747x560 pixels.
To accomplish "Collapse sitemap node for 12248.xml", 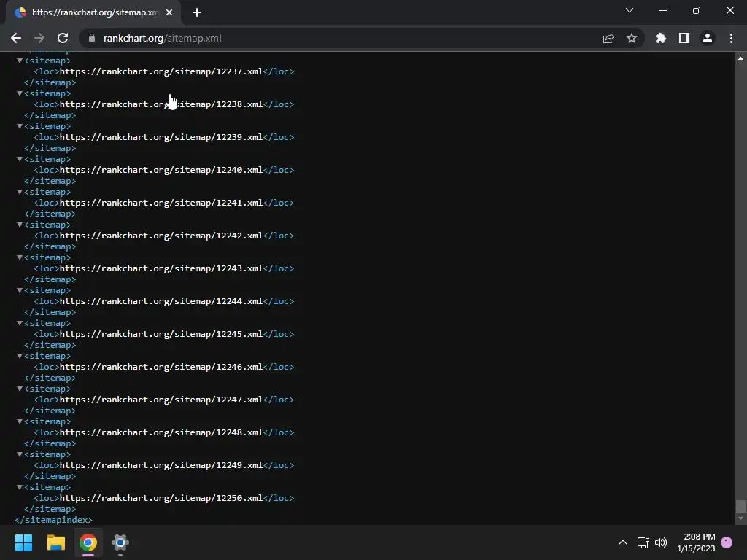I will click(x=20, y=422).
